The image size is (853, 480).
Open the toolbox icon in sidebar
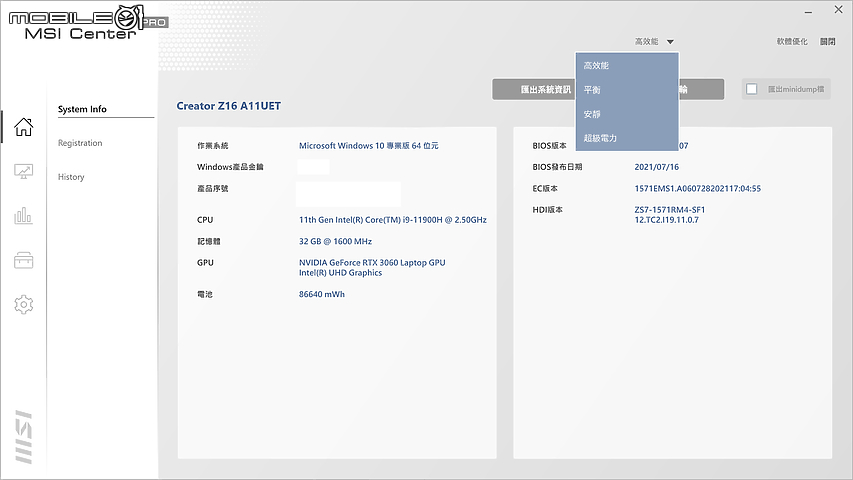[x=23, y=260]
